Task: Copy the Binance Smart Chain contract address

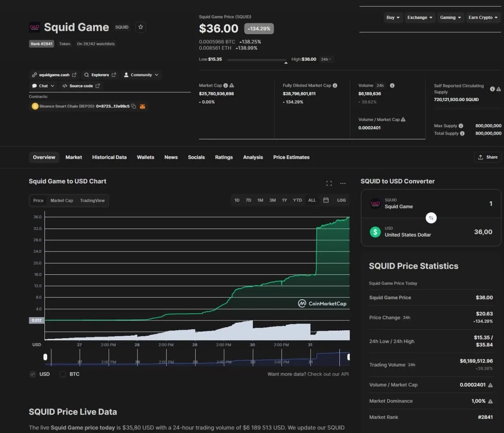Action: coord(133,106)
